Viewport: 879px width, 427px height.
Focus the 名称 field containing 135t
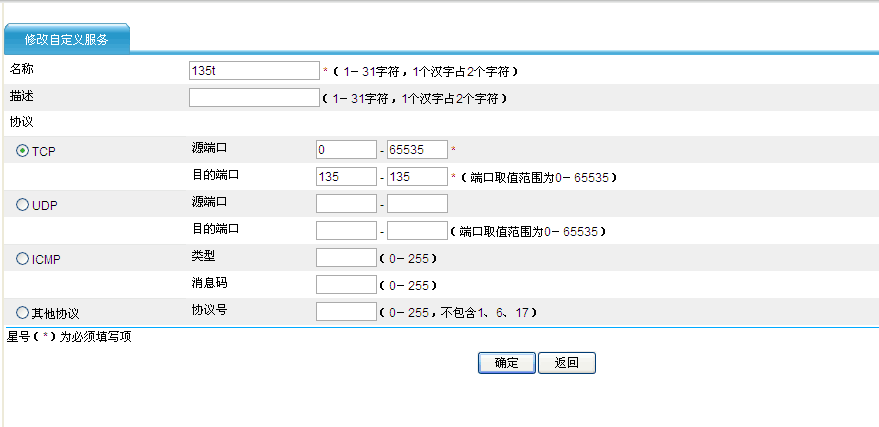tap(253, 72)
